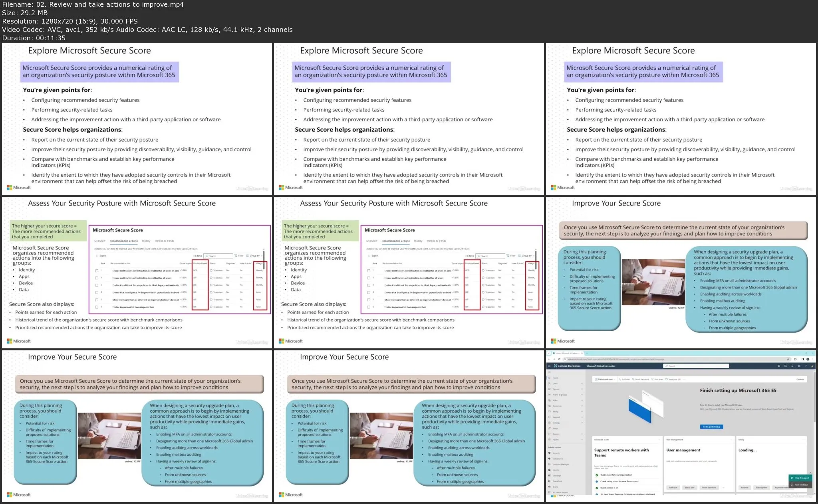Expand the Reports navigation section
This screenshot has height=504, width=818.
(582, 434)
